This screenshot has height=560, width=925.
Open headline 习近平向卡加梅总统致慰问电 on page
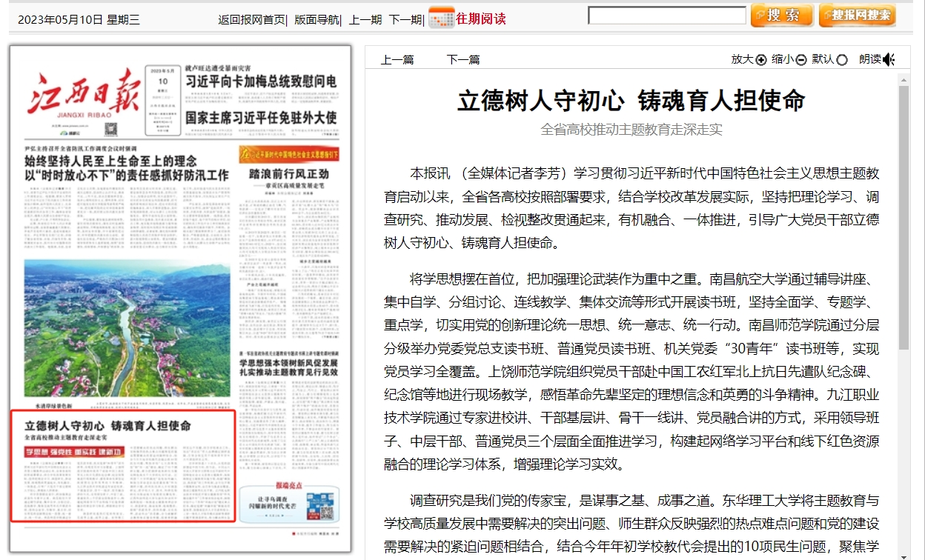[x=261, y=81]
